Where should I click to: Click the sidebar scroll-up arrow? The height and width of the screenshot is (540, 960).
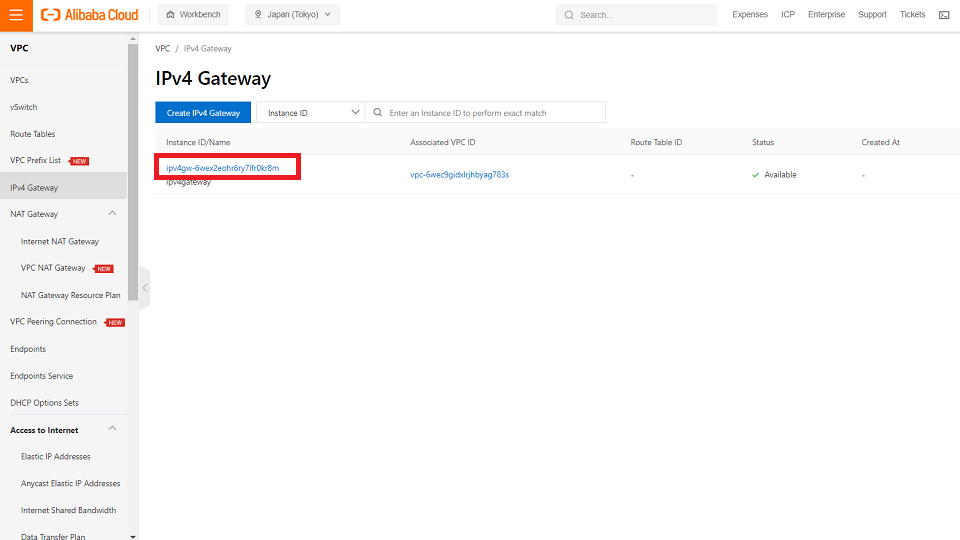tap(133, 39)
